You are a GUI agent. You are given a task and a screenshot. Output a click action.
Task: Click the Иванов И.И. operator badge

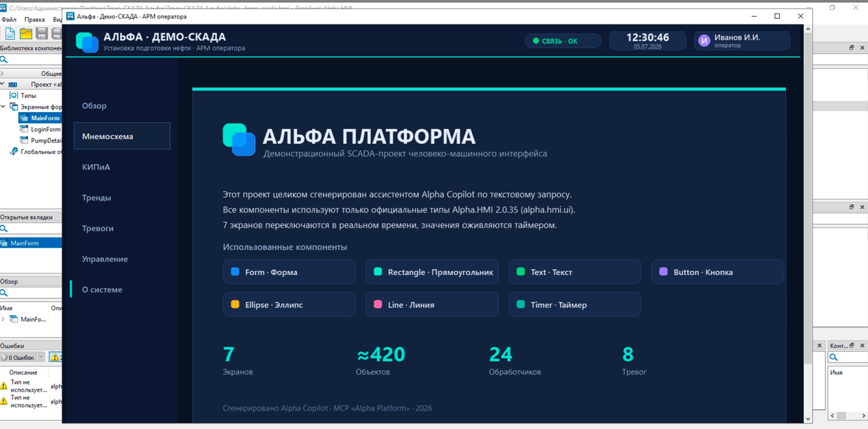coord(742,41)
